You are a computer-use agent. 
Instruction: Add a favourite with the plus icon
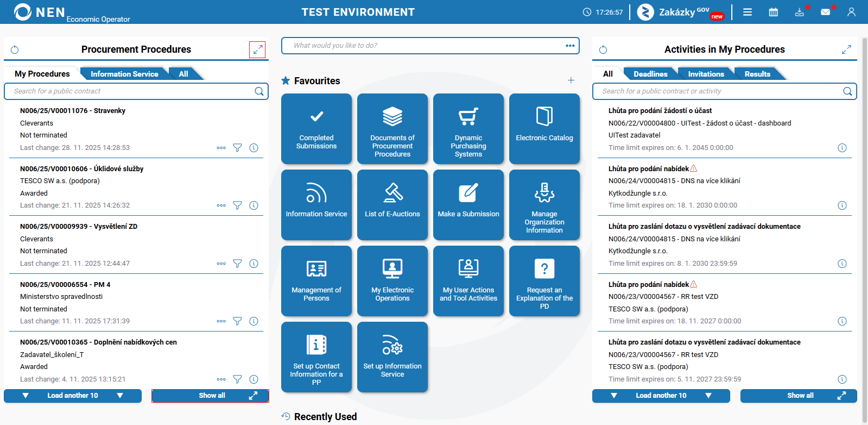[571, 80]
